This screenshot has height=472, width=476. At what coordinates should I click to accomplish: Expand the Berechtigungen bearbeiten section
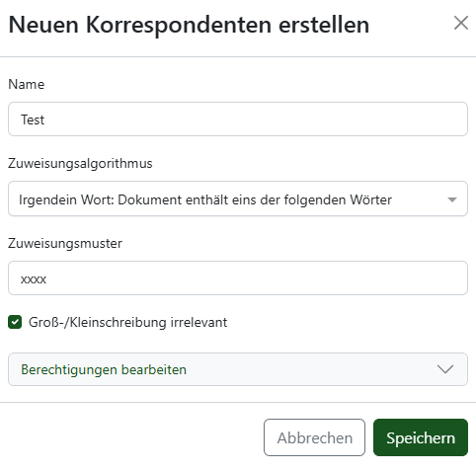point(238,369)
